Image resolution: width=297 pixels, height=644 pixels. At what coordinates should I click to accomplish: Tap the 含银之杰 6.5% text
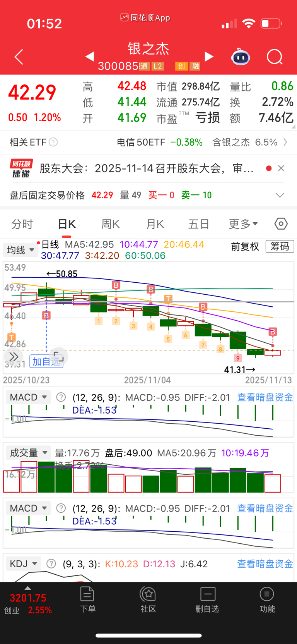point(245,142)
